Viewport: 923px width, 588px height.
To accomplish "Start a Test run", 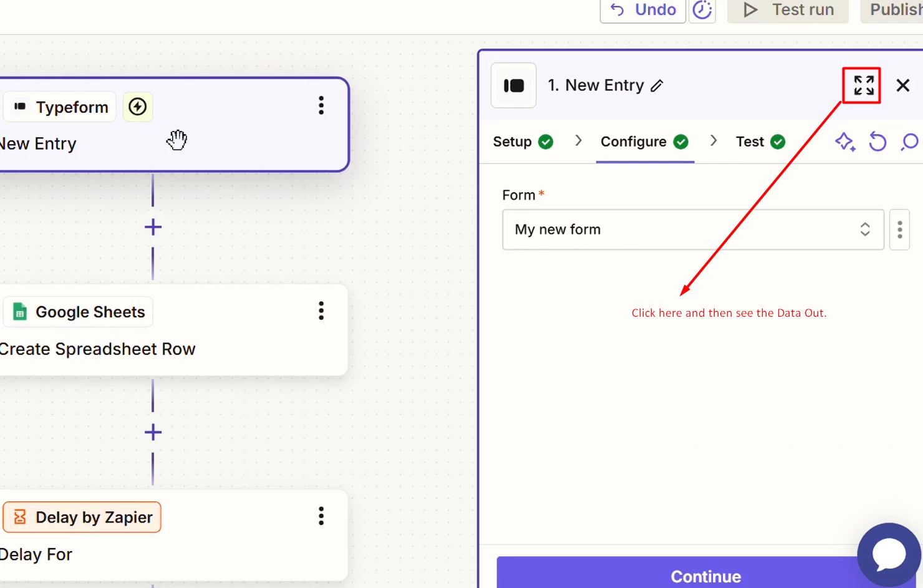I will [788, 10].
